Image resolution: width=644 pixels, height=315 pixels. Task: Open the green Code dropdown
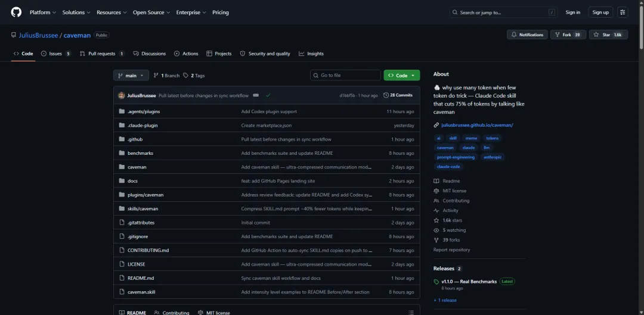click(402, 76)
